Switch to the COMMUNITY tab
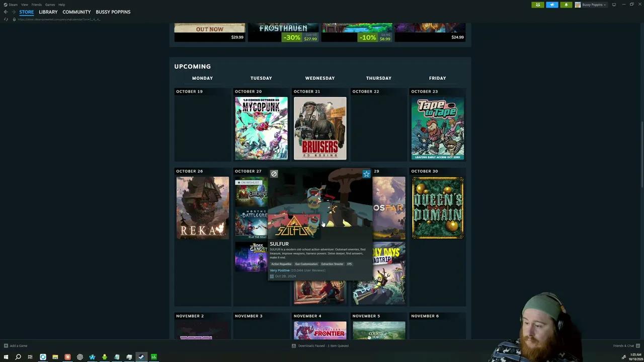 [76, 12]
